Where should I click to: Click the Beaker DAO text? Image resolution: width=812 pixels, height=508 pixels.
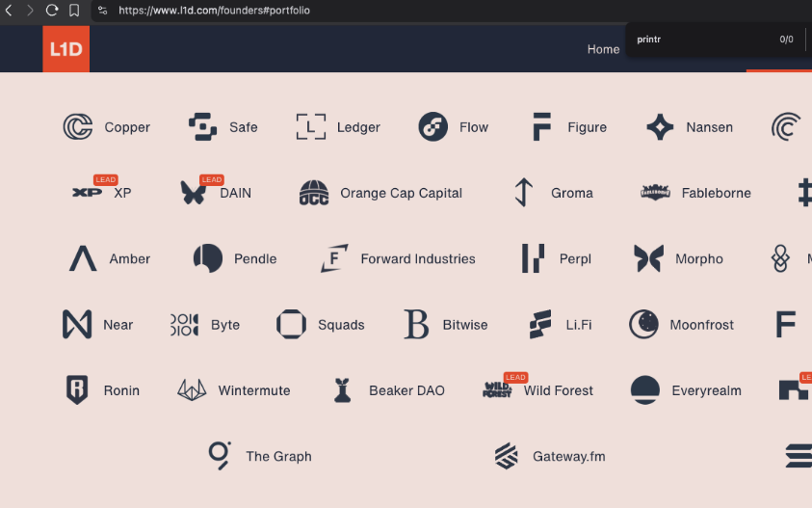406,390
